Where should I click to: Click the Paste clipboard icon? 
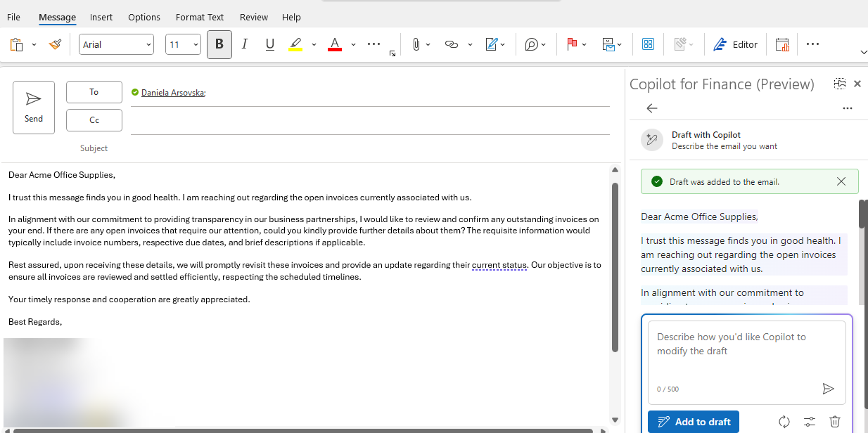(x=17, y=45)
